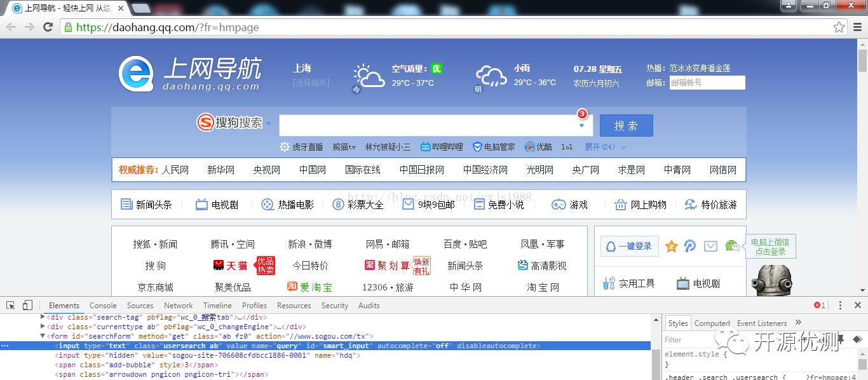Click the Bilibili TV icon in hot links row
The width and height of the screenshot is (868, 380).
click(x=423, y=147)
